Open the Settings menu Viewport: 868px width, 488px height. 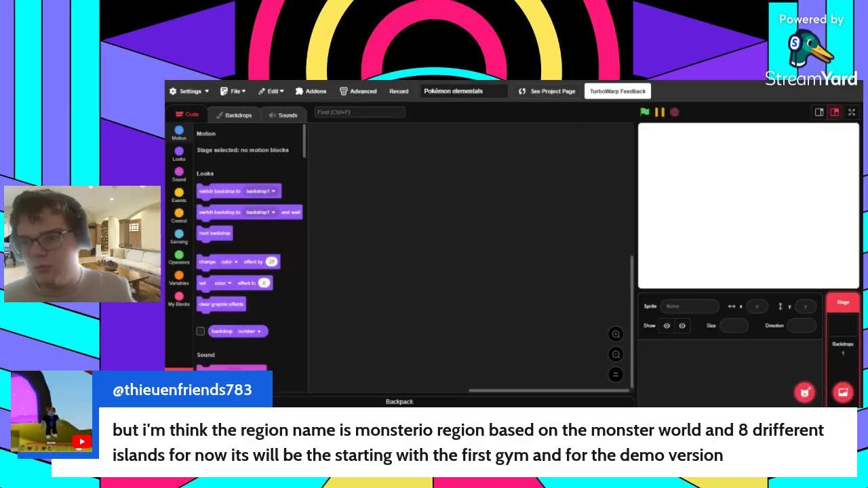tap(189, 91)
